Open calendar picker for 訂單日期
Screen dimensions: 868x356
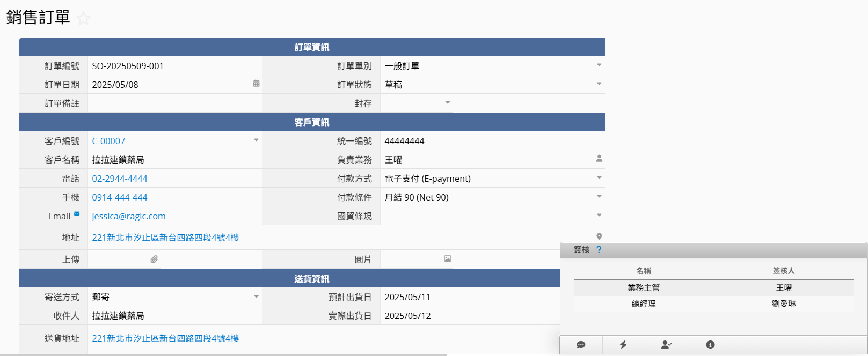point(256,84)
